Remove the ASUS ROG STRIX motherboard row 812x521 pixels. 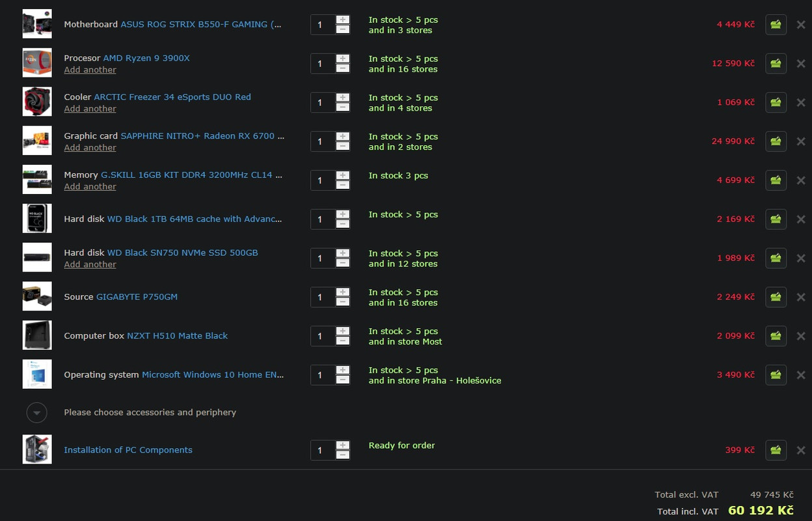(801, 25)
